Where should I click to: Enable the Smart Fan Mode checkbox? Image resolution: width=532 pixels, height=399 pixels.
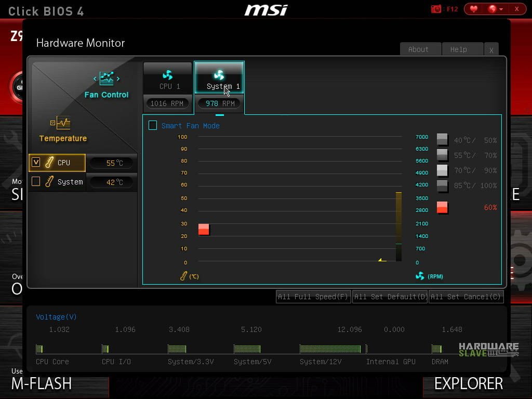(x=153, y=126)
